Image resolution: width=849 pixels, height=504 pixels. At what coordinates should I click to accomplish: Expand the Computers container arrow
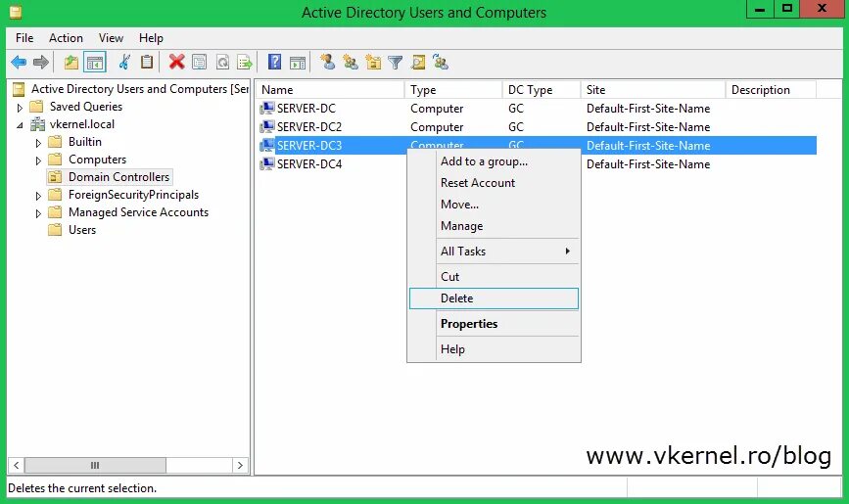pyautogui.click(x=38, y=160)
